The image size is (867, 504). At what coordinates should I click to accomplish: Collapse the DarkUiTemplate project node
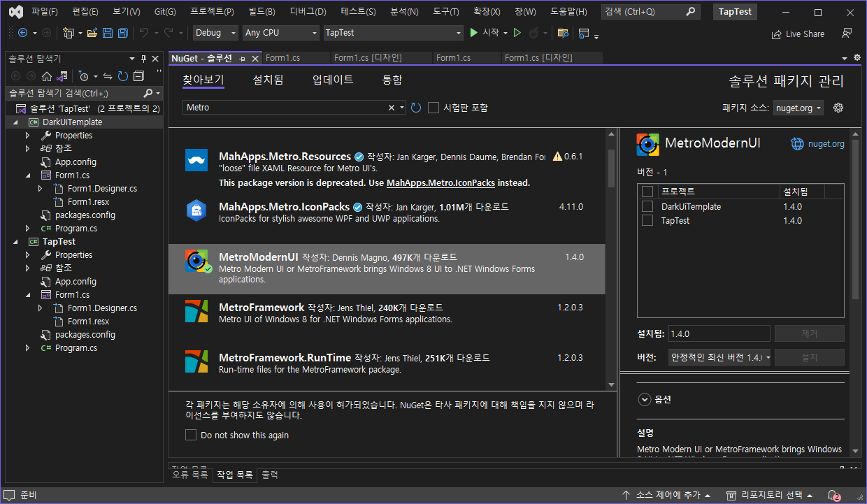16,122
